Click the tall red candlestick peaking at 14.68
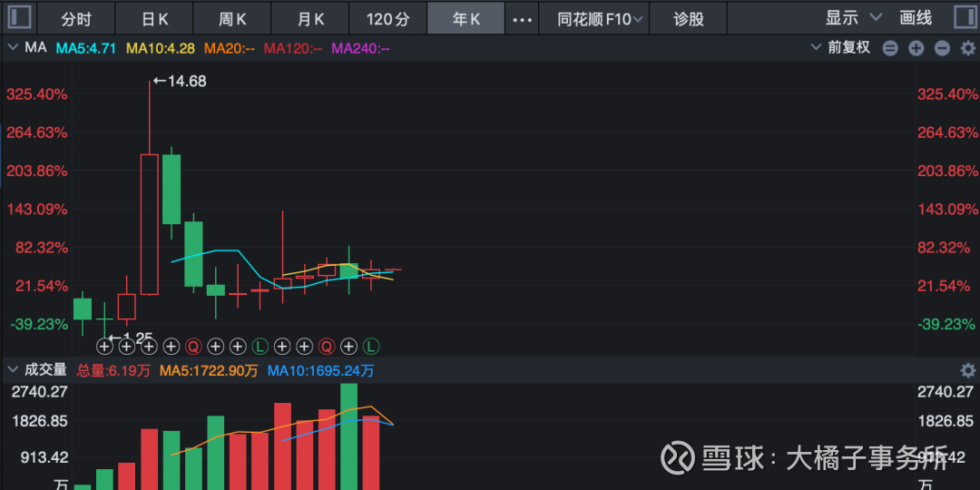The height and width of the screenshot is (490, 980). coord(149,223)
